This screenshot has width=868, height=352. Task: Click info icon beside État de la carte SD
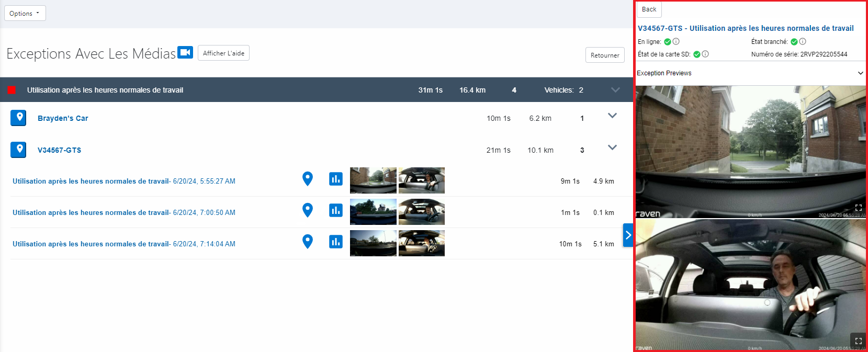tap(705, 54)
